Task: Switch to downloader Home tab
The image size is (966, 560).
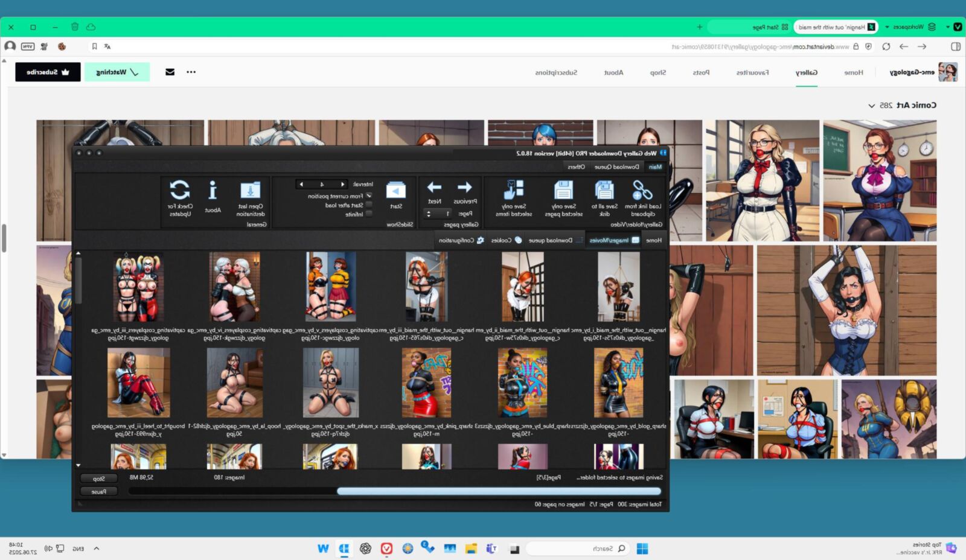Action: tap(653, 240)
